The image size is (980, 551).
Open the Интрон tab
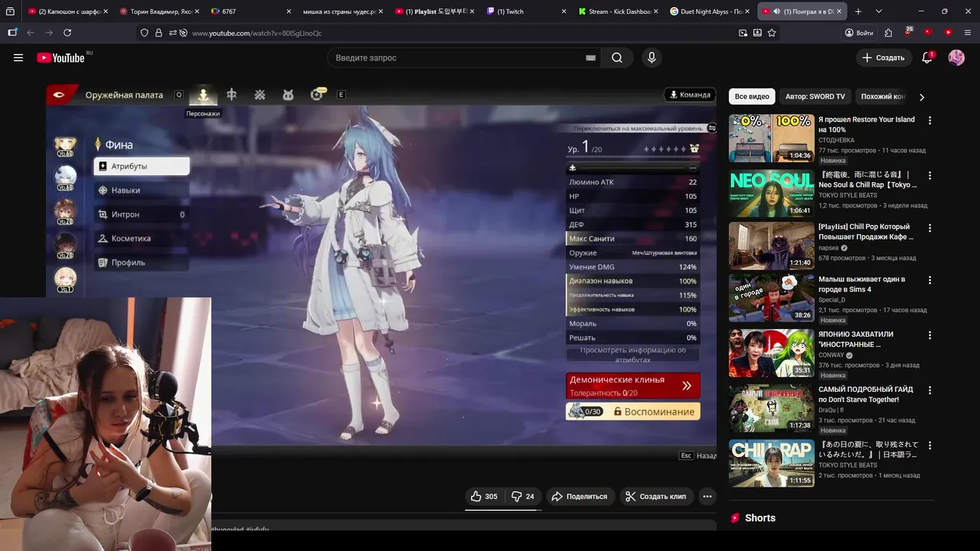pos(142,214)
